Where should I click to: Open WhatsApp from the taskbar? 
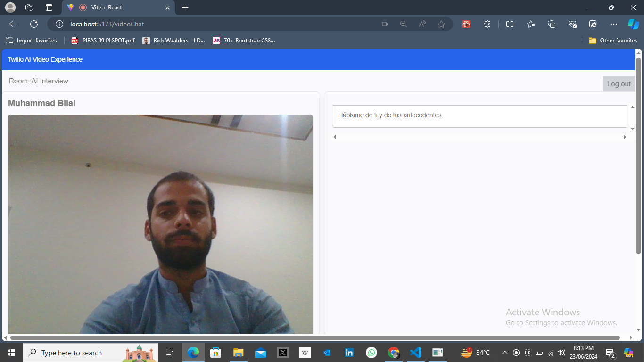[x=372, y=353]
